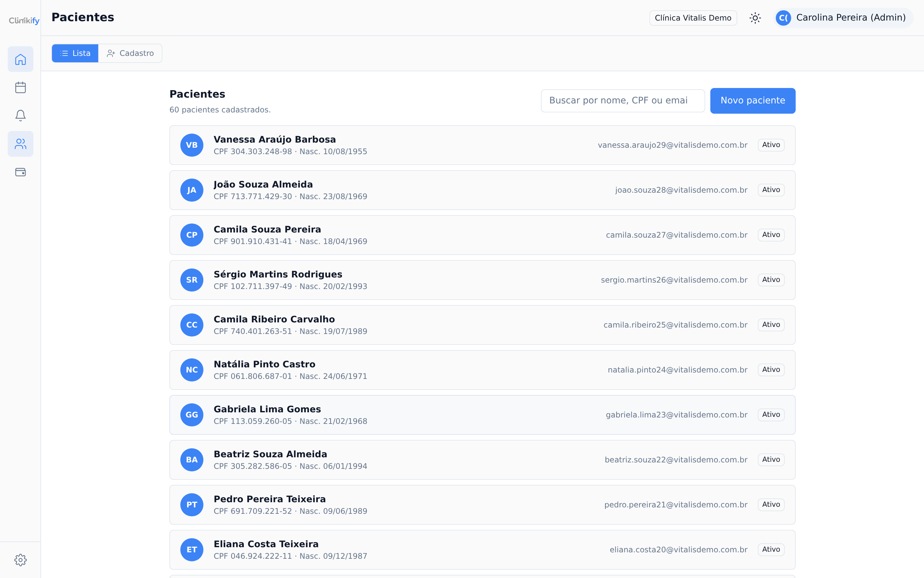Click the Ativo badge for Sérgio Martins Rodrigues

(771, 280)
